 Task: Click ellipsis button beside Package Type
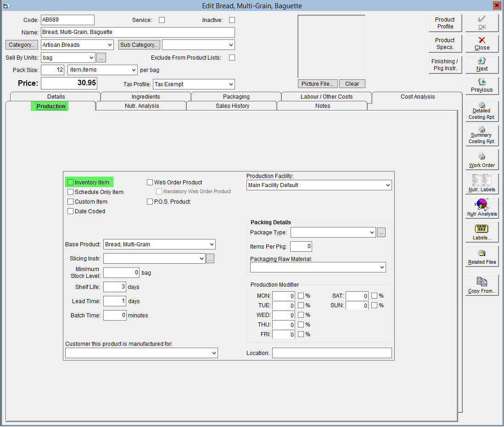click(381, 233)
